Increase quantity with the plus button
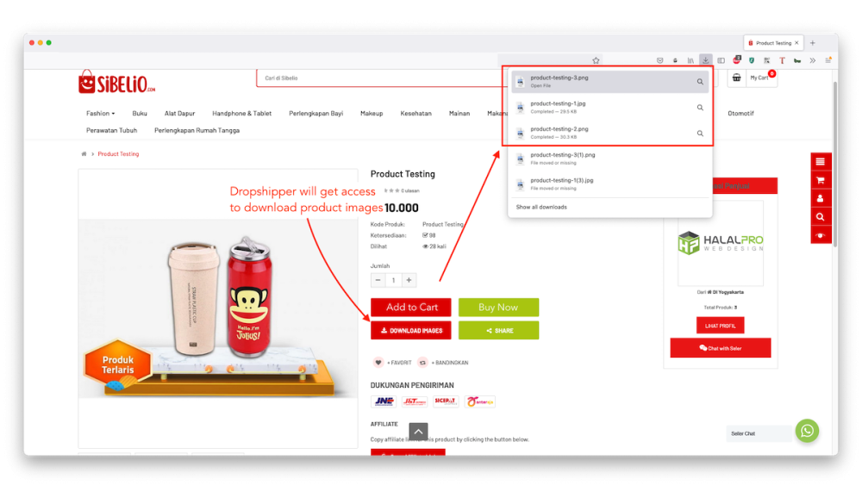 (x=409, y=280)
